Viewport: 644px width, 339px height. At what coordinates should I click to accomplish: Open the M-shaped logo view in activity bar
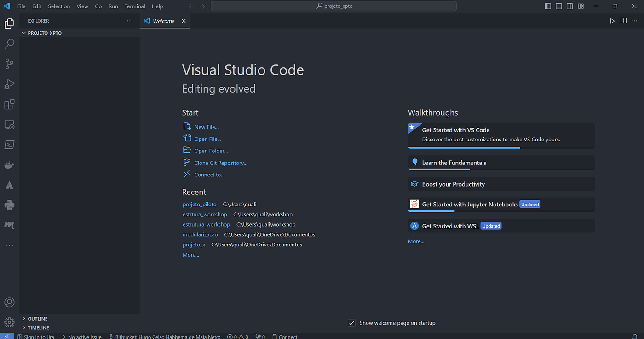pyautogui.click(x=9, y=225)
